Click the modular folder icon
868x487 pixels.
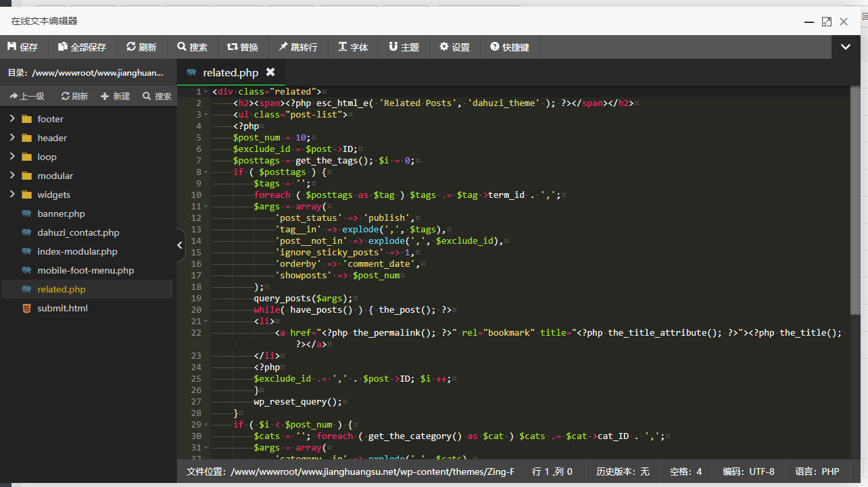coord(26,176)
